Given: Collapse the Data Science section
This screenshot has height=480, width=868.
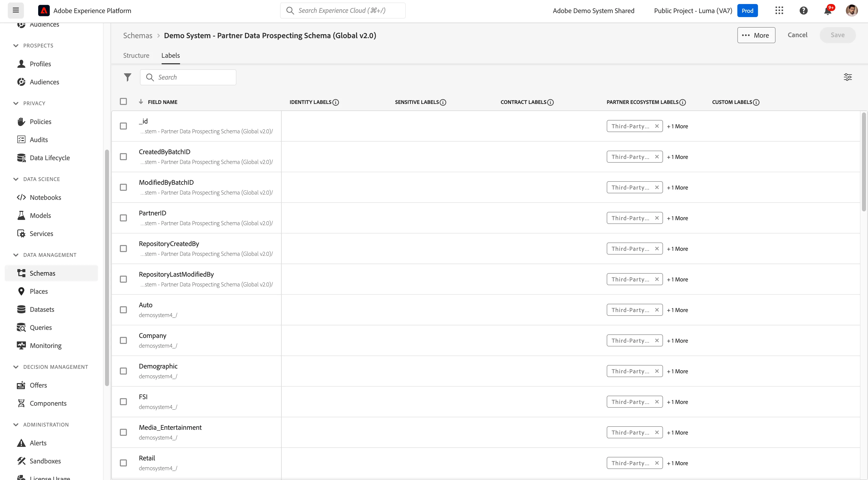Looking at the screenshot, I should [x=16, y=179].
